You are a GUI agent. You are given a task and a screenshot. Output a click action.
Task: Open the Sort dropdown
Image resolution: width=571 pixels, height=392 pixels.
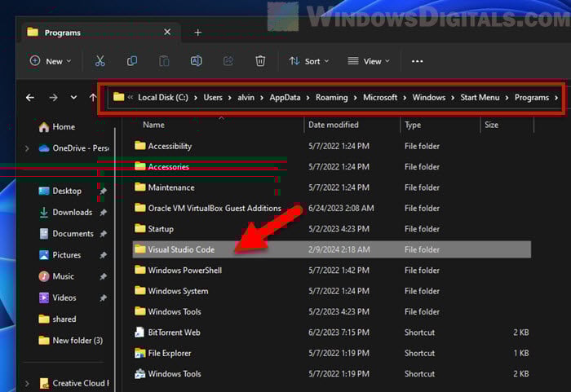(x=309, y=61)
